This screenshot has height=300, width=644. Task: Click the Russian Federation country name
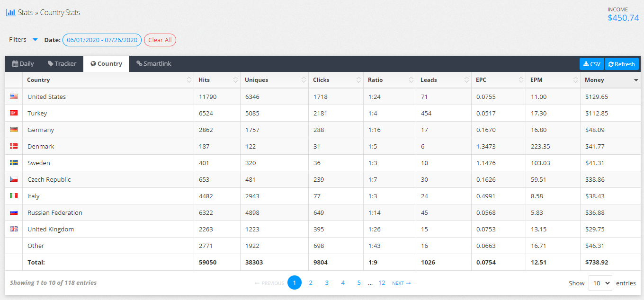point(55,212)
